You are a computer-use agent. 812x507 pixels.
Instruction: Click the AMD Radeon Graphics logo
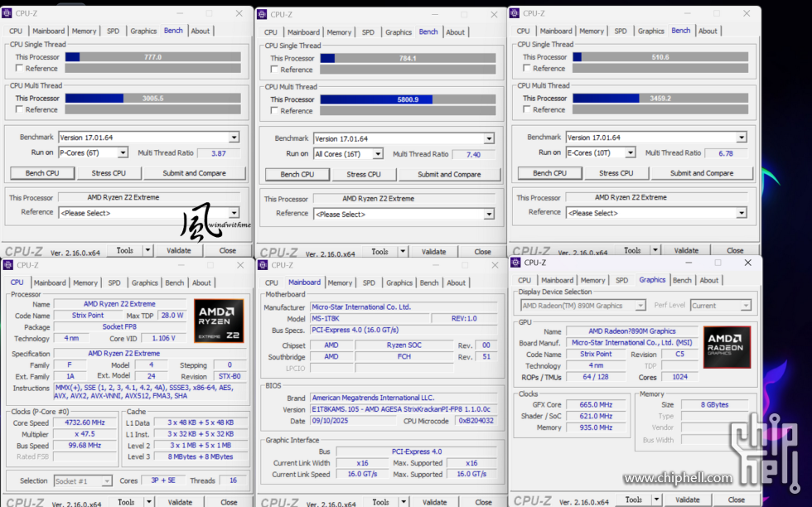tap(727, 347)
